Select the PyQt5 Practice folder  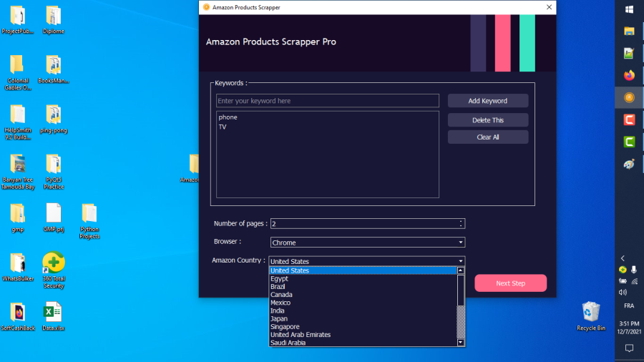[54, 172]
